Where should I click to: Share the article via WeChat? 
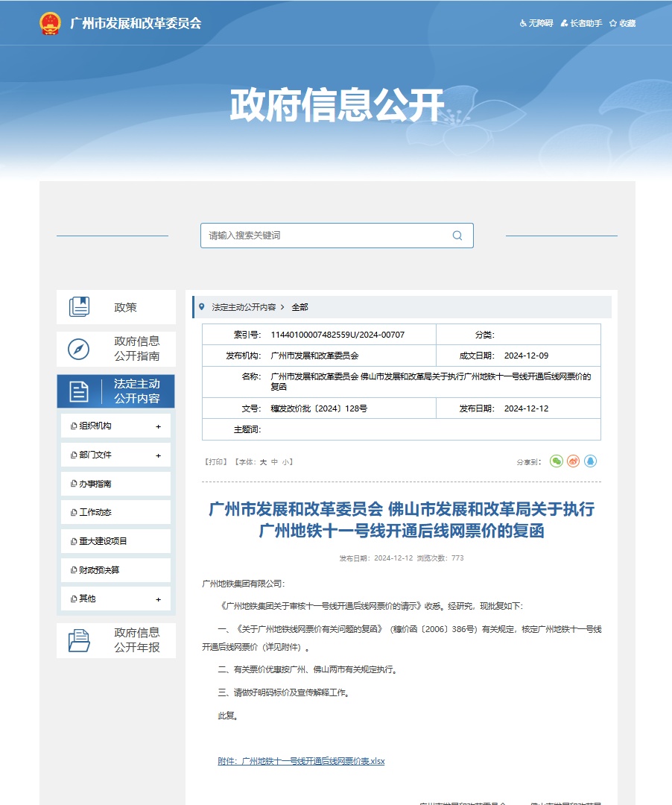tap(555, 461)
